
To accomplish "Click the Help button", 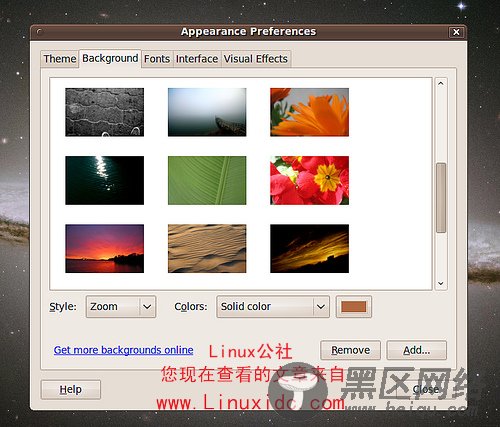I will 71,389.
